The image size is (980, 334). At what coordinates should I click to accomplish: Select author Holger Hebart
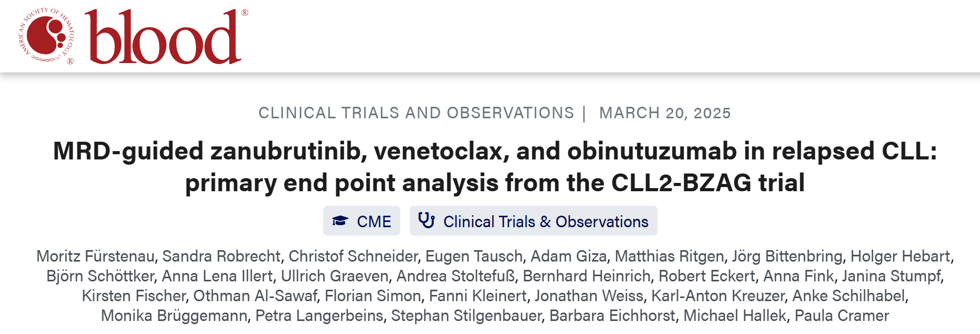[x=900, y=256]
